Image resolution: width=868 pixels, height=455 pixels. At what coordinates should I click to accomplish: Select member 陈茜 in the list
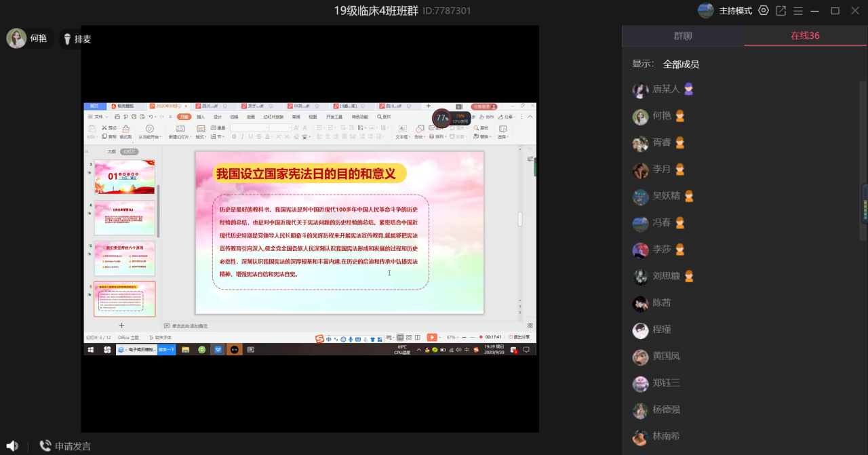[x=661, y=303]
